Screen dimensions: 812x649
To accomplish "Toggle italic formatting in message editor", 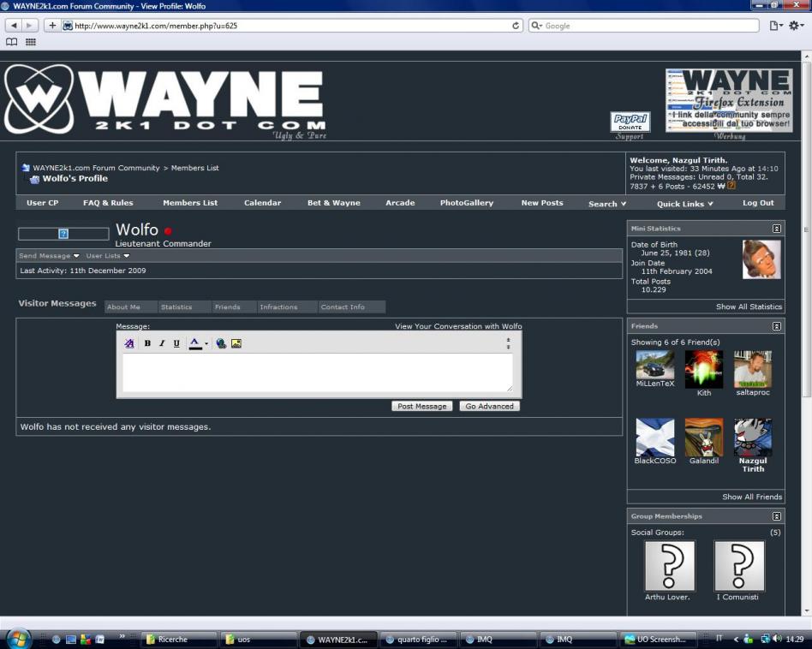I will 162,343.
